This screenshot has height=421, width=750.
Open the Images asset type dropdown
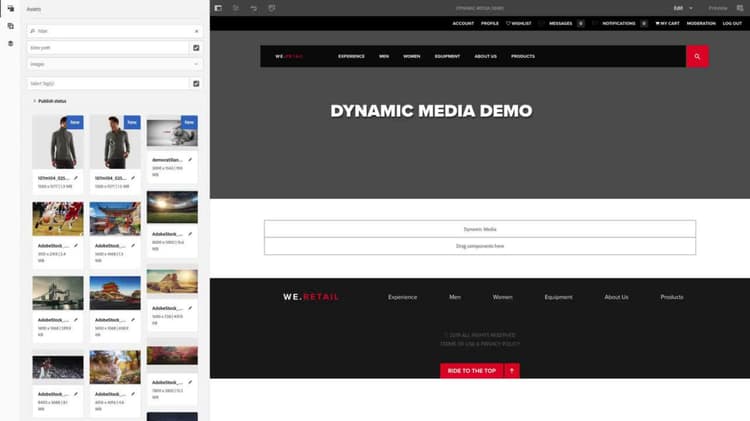tap(114, 64)
